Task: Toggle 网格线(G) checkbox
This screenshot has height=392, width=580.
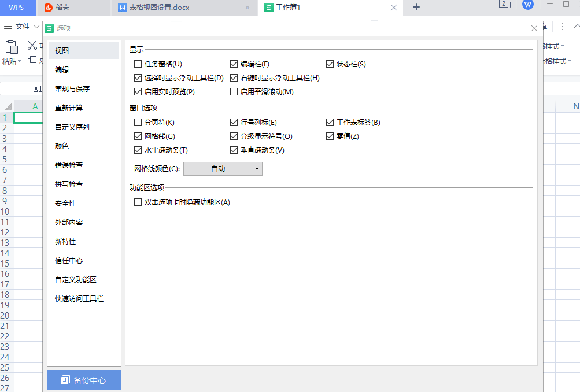Action: pos(138,136)
